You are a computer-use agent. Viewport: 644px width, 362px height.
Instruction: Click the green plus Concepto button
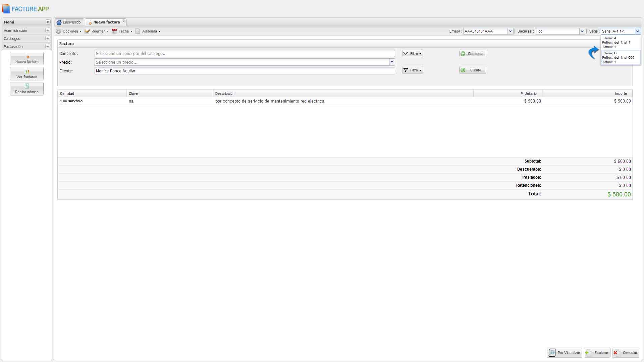click(472, 54)
